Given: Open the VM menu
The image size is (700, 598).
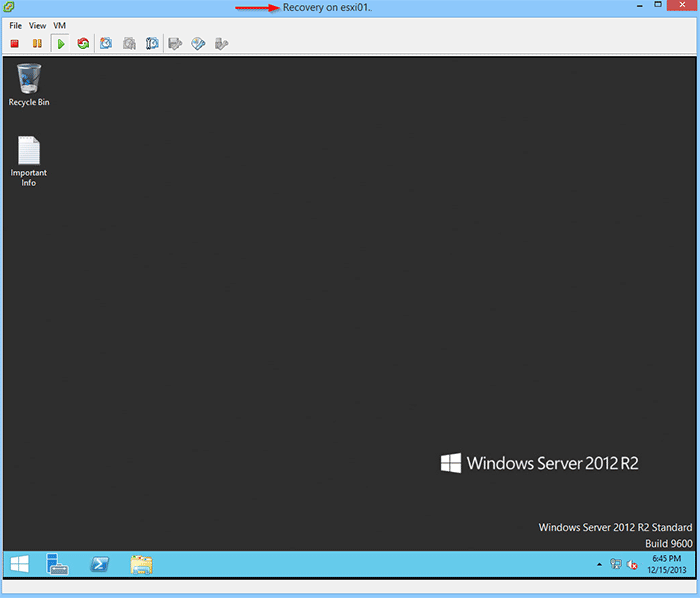Looking at the screenshot, I should click(x=59, y=25).
